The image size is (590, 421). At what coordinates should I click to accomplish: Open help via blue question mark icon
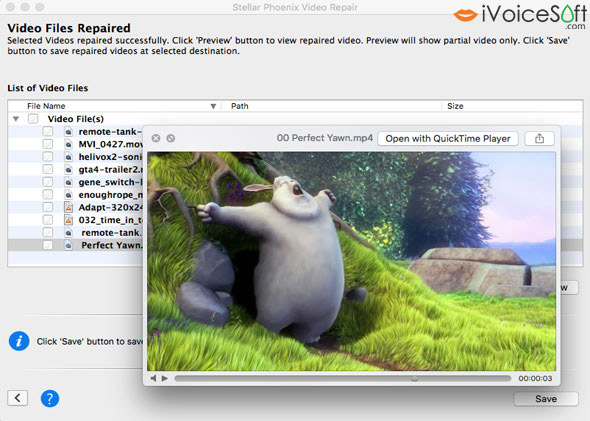click(x=50, y=398)
